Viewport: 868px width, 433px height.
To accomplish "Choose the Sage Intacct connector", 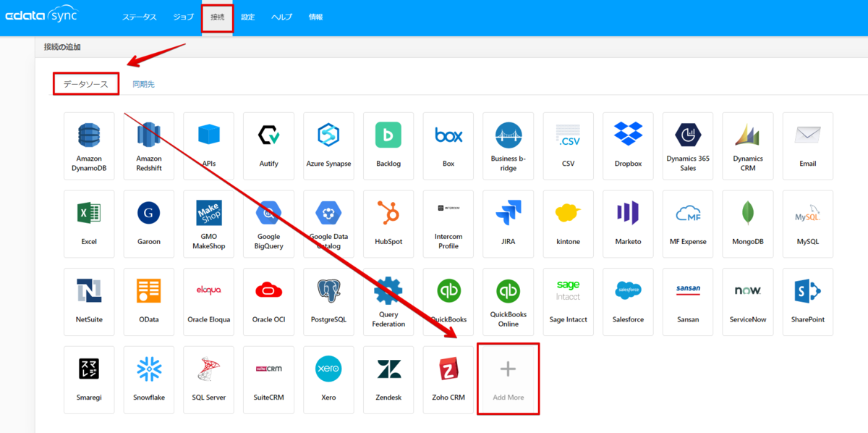I will pos(568,302).
